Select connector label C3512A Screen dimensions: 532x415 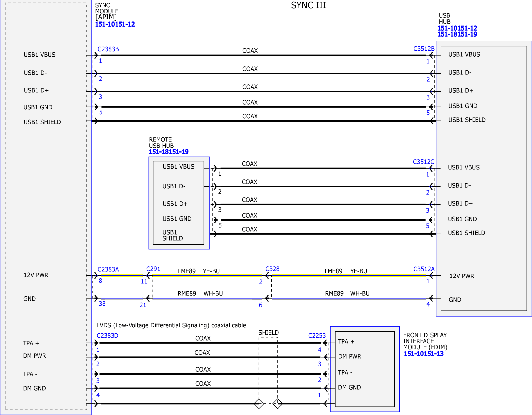click(424, 269)
